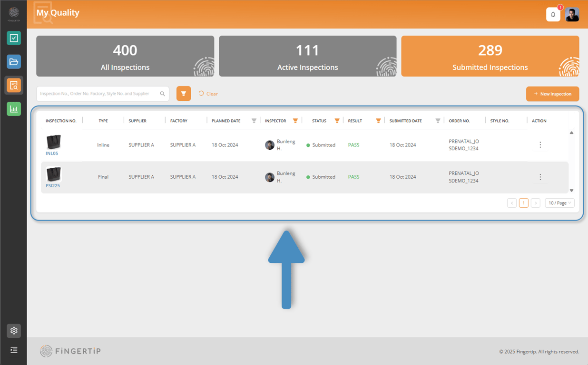This screenshot has height=365, width=588.
Task: Click the table scroll down arrow
Action: 571,191
